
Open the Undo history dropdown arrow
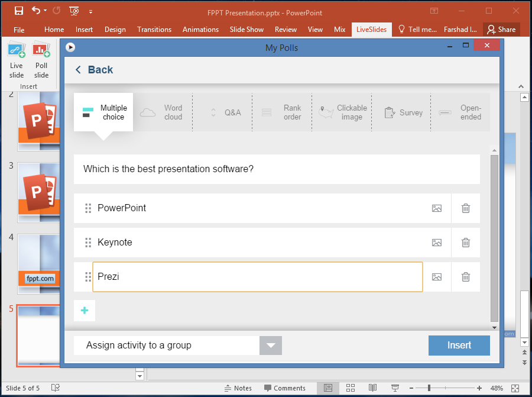click(46, 11)
